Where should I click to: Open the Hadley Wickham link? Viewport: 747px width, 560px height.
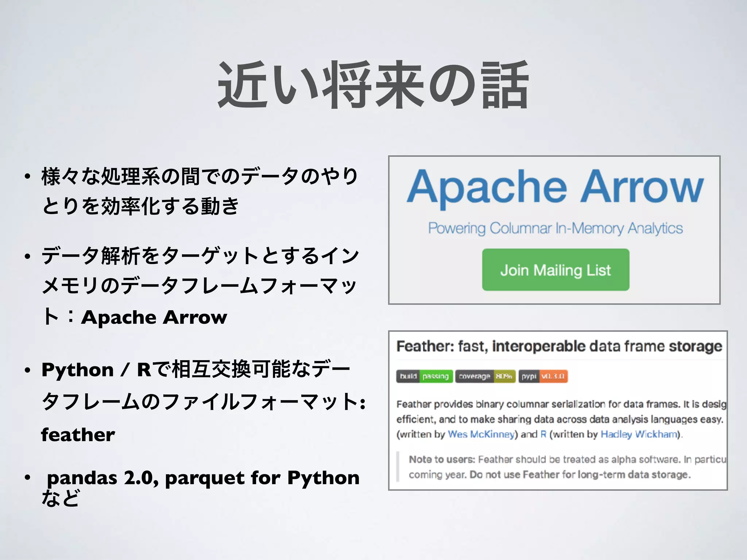click(x=639, y=434)
